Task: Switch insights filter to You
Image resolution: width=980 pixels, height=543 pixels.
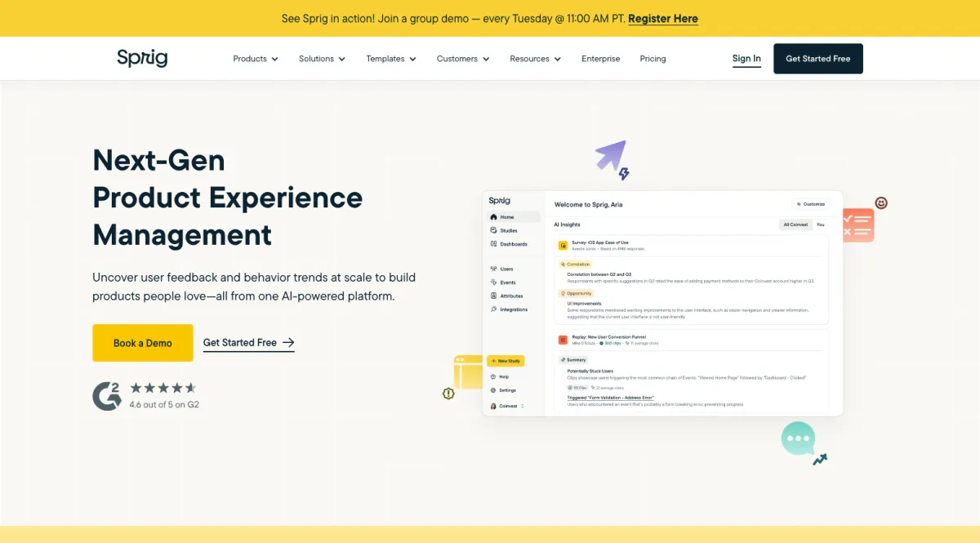Action: 821,225
